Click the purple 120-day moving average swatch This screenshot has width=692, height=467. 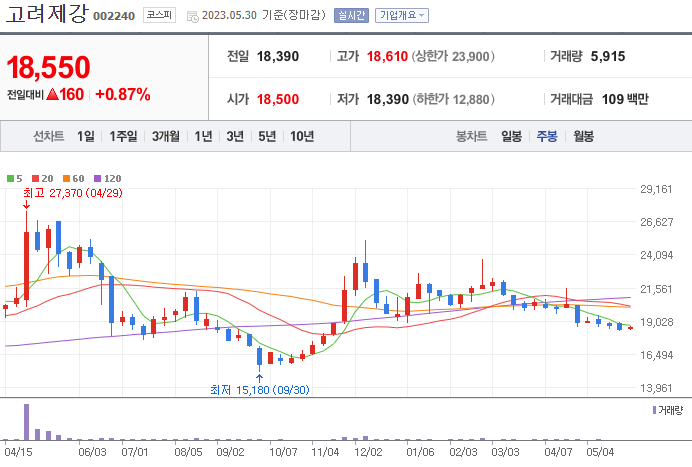[x=98, y=178]
